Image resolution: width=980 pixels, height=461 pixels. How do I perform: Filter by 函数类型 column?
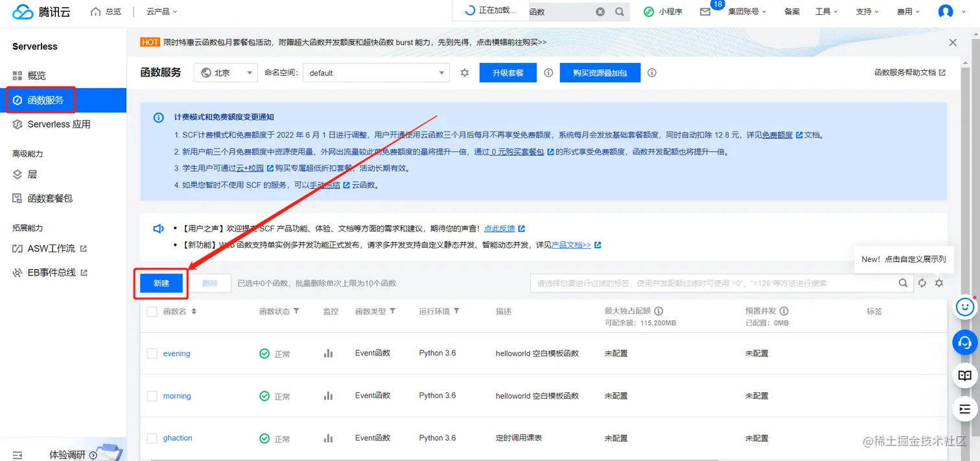(x=392, y=311)
